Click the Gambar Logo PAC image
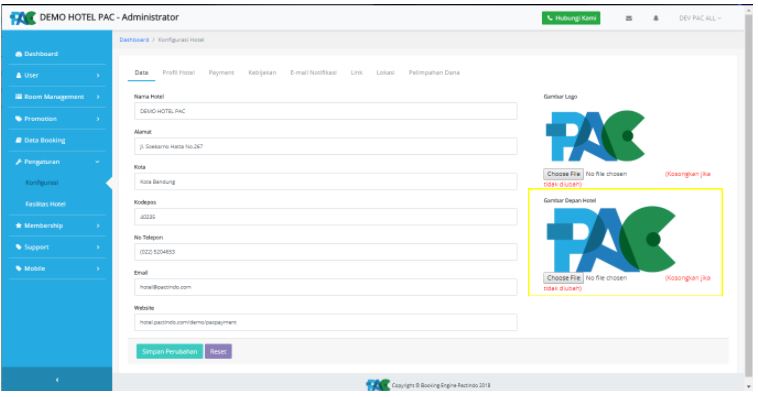Viewport: 758px width, 397px height. pos(595,136)
